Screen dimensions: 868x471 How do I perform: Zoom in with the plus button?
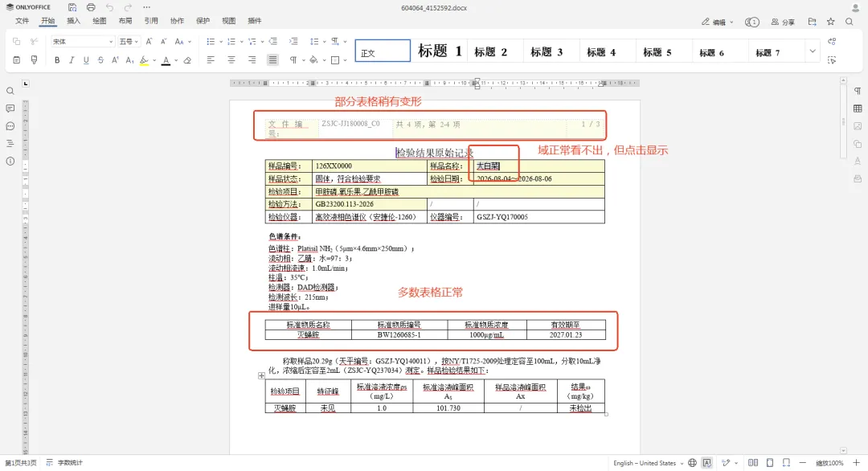856,463
